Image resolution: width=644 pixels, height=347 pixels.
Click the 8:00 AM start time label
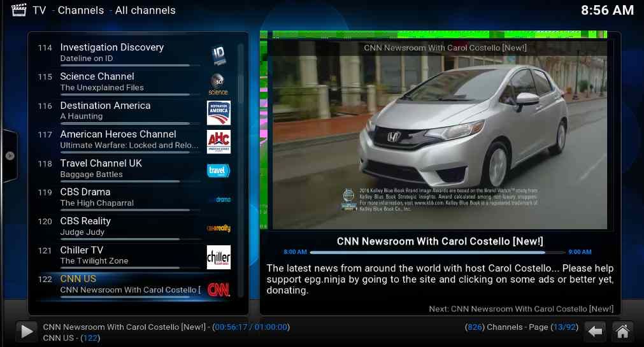coord(296,252)
